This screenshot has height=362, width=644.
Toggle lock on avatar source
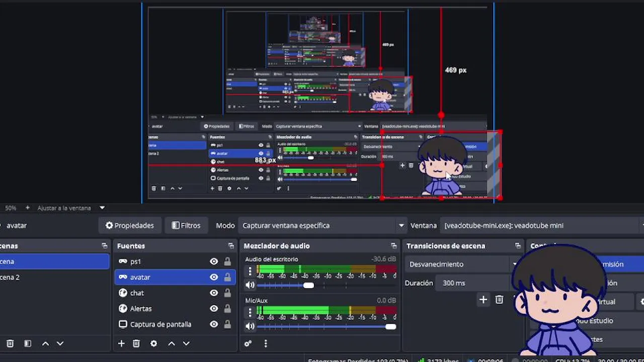click(227, 277)
